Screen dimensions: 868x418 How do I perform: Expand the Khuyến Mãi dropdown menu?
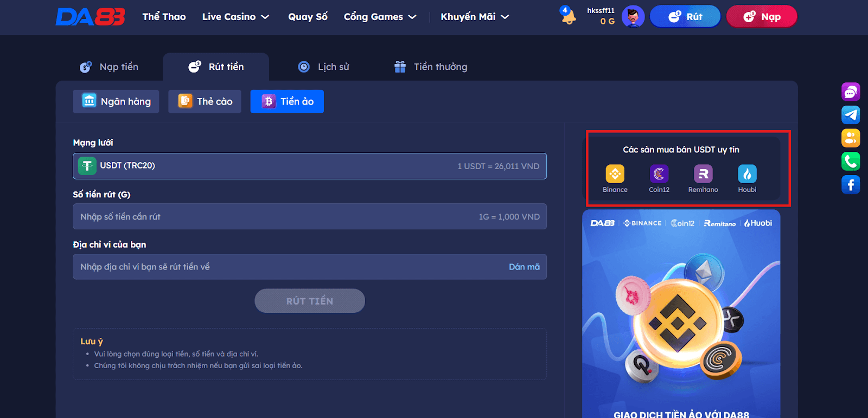(x=475, y=17)
